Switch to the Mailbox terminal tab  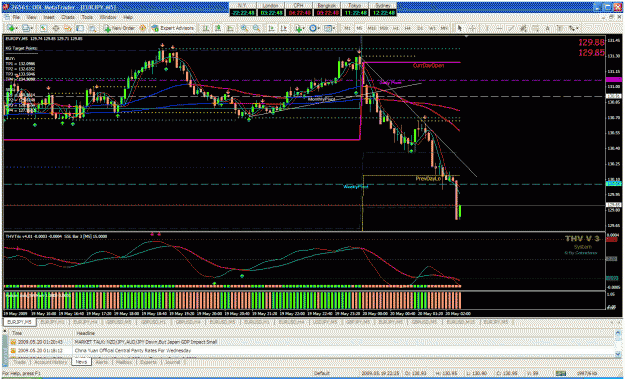coord(124,362)
